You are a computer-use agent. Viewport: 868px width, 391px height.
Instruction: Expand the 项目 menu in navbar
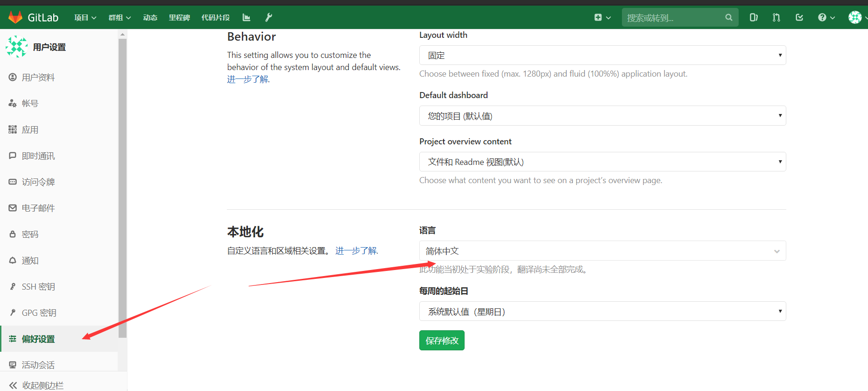(x=85, y=17)
